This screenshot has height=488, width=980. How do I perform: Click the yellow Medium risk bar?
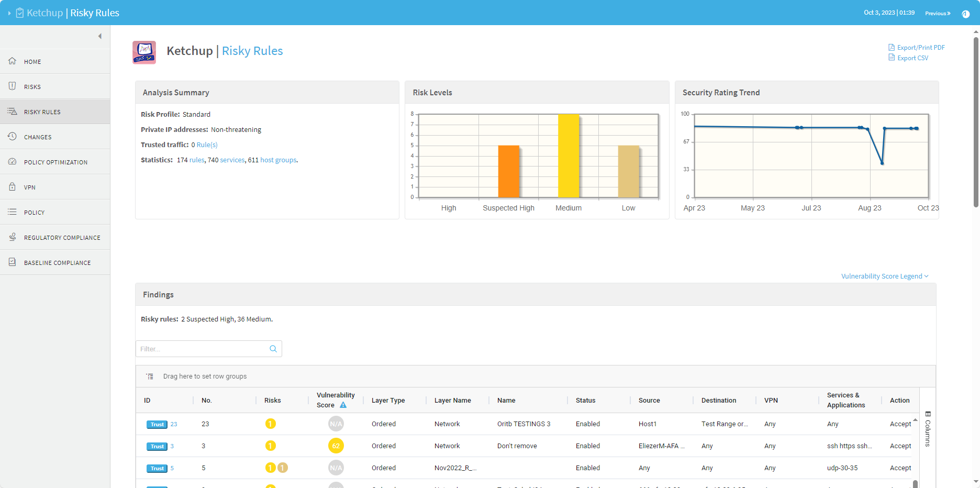[x=568, y=156]
